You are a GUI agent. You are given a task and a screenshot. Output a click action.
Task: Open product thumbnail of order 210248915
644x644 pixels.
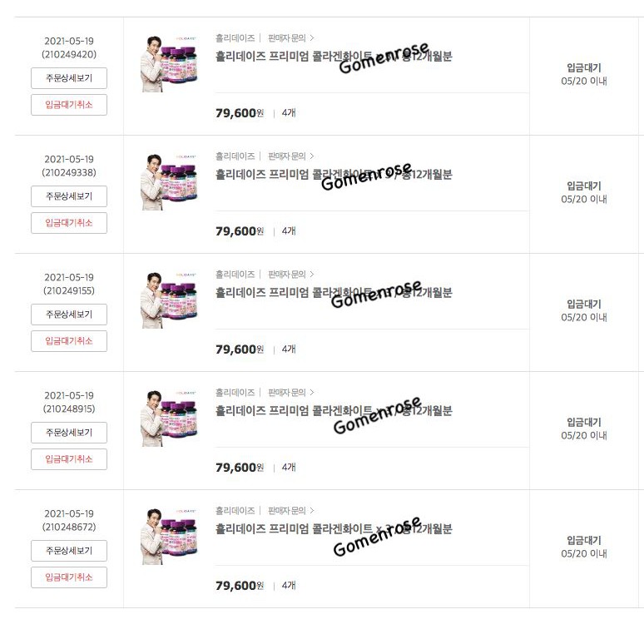[x=169, y=419]
